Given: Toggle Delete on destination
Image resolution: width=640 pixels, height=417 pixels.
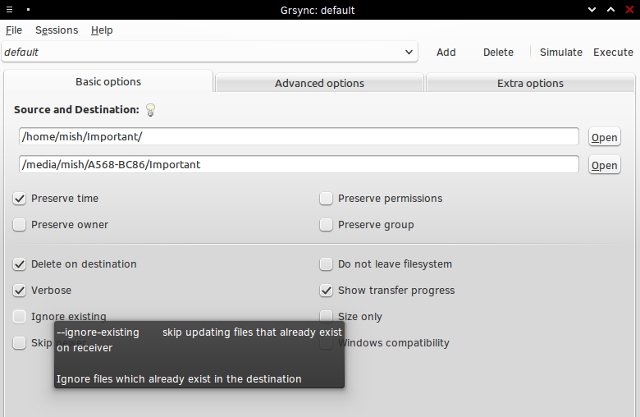Looking at the screenshot, I should (19, 264).
